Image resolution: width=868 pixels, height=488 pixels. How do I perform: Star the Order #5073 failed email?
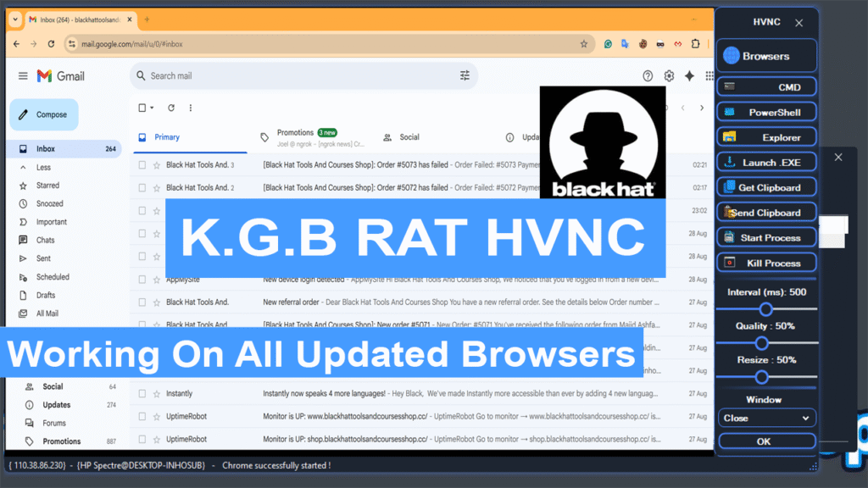click(157, 165)
